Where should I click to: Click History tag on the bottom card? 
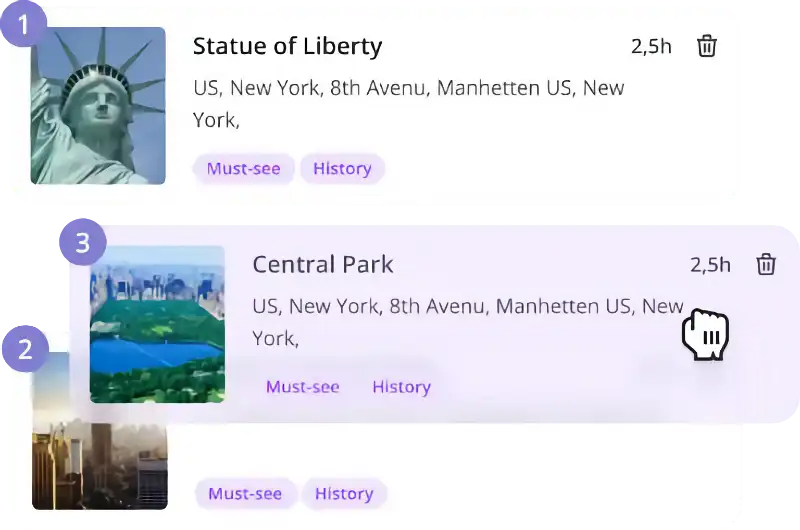344,493
